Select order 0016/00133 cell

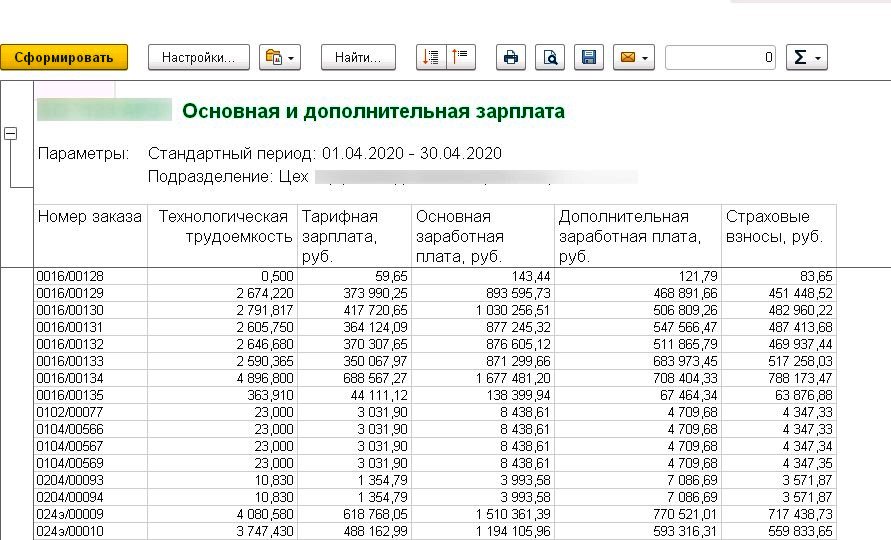coord(91,362)
